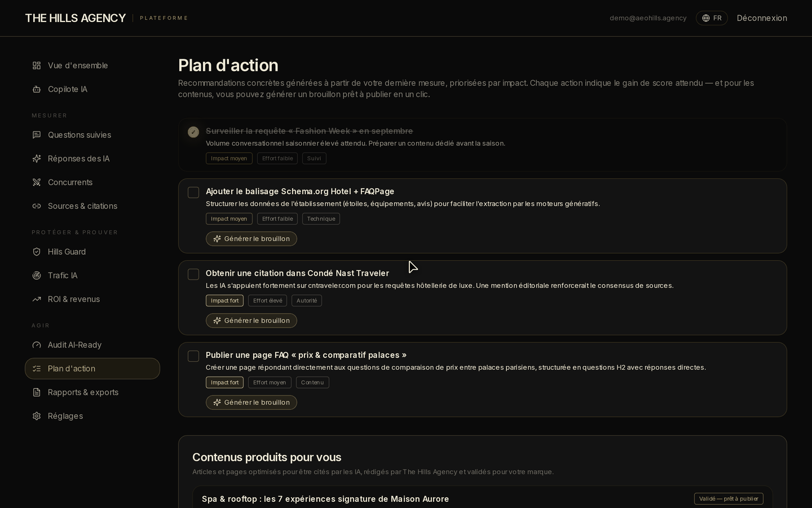Image resolution: width=812 pixels, height=508 pixels.
Task: Click the Concurrents crossed-swords icon
Action: point(37,182)
